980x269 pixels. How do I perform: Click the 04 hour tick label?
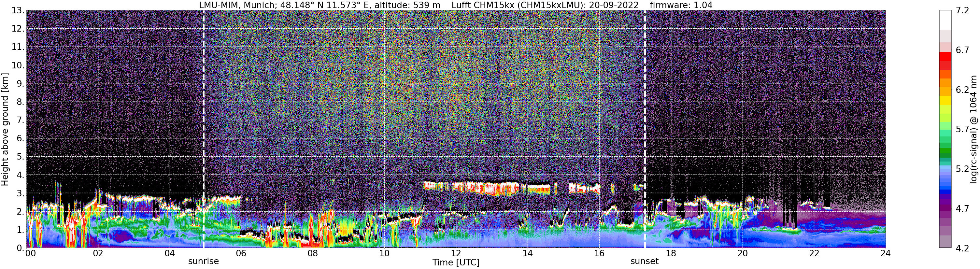click(x=170, y=253)
